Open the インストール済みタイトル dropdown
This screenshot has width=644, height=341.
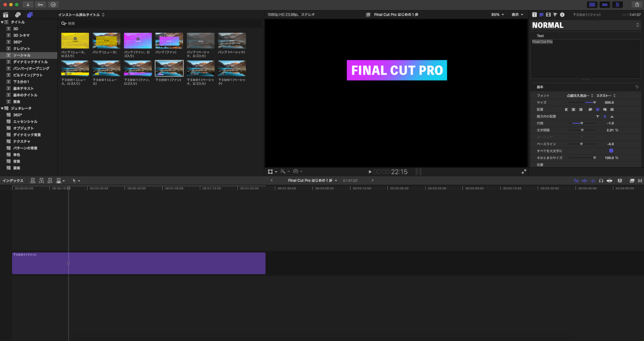pos(82,15)
